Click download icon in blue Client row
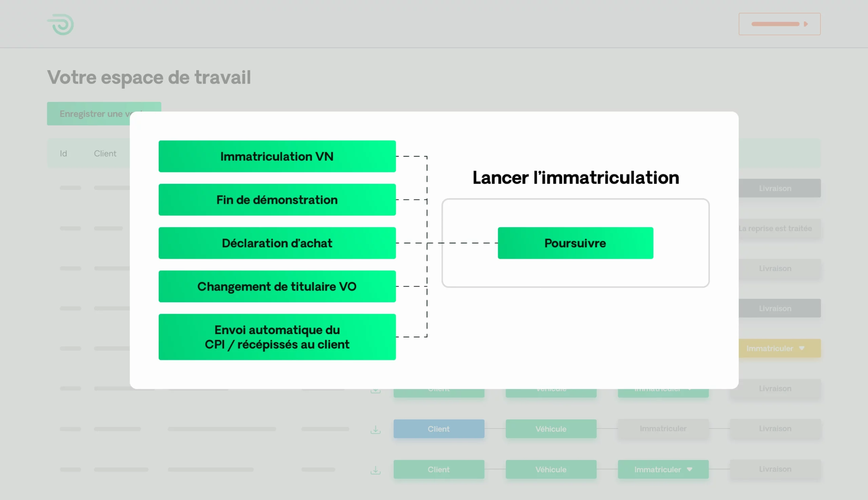This screenshot has width=868, height=500. coord(375,429)
